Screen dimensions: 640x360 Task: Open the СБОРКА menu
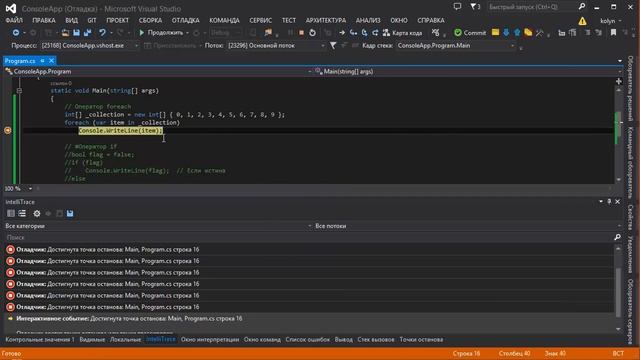pos(150,20)
